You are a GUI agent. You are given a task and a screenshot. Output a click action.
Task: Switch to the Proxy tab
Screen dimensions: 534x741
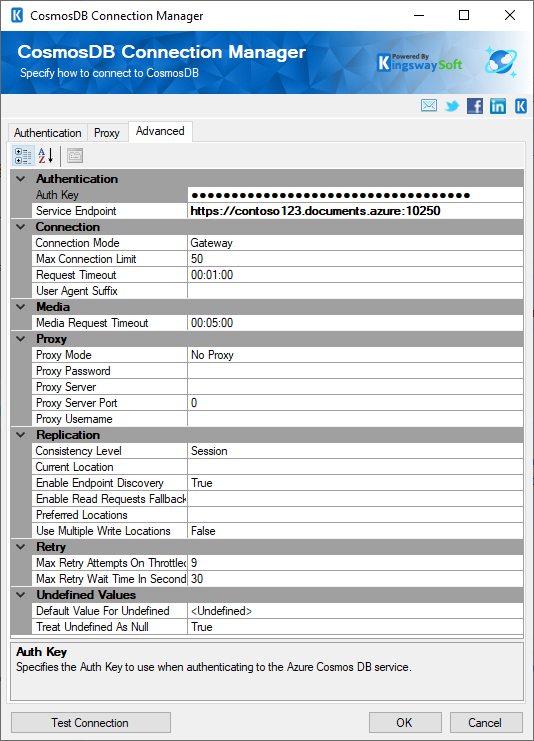tap(107, 133)
